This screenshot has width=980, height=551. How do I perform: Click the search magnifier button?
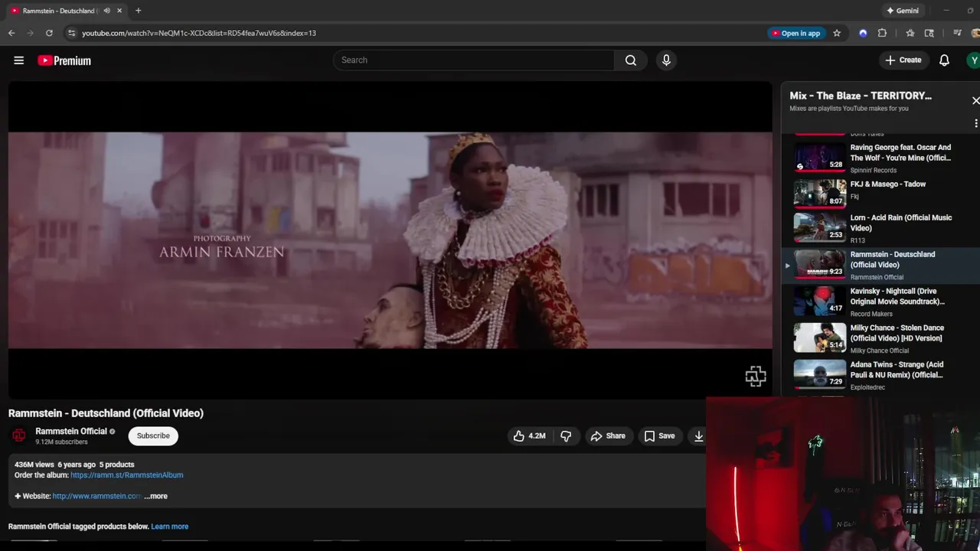pos(630,60)
